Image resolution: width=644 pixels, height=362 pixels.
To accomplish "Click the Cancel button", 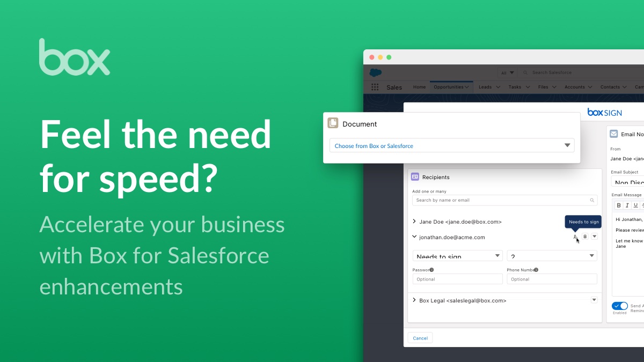I will (420, 337).
